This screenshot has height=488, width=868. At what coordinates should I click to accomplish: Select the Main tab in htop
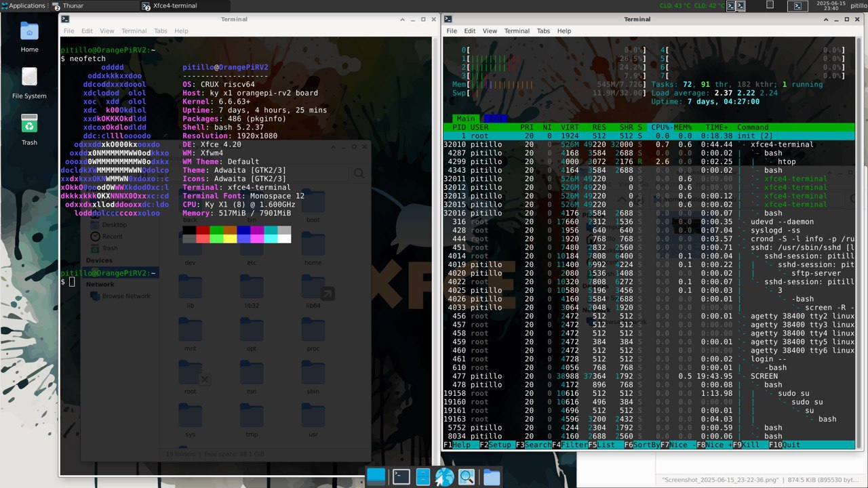tap(465, 118)
